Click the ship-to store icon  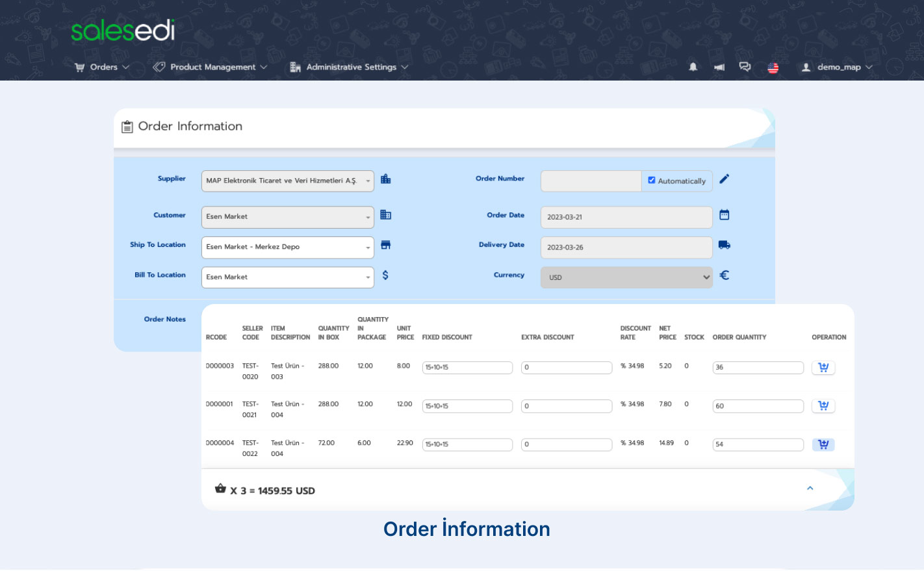(x=385, y=245)
